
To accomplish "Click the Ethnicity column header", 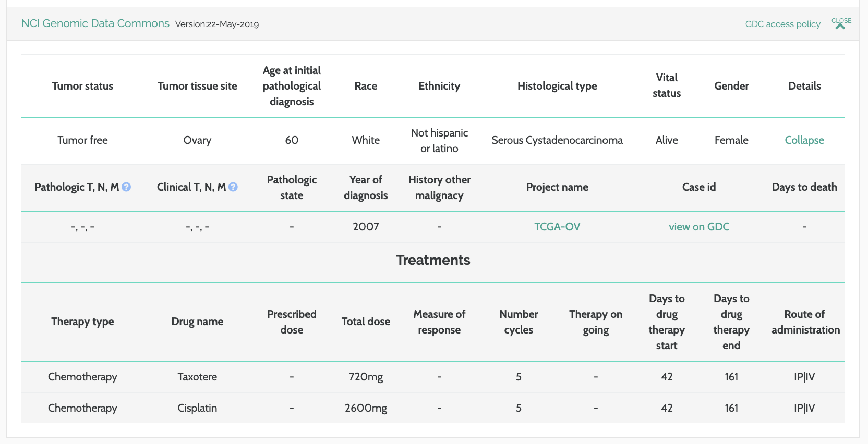I will tap(439, 86).
